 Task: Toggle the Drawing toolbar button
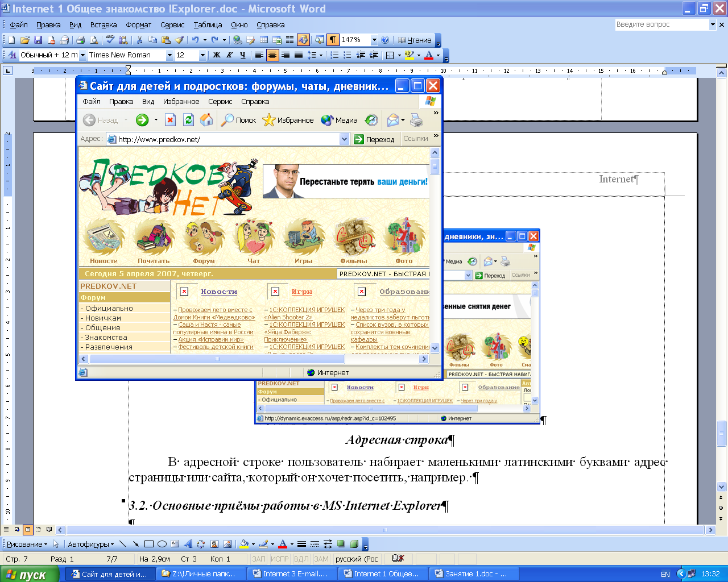[x=303, y=40]
